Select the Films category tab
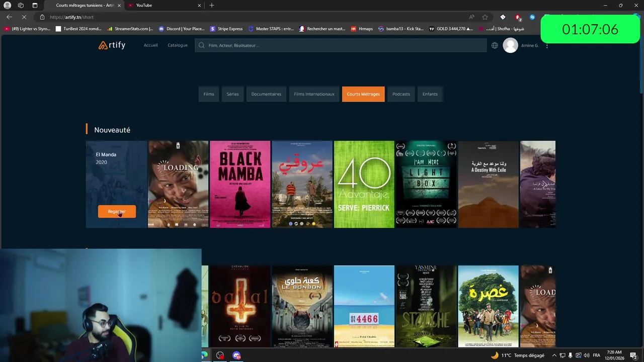The image size is (644, 362). point(209,94)
